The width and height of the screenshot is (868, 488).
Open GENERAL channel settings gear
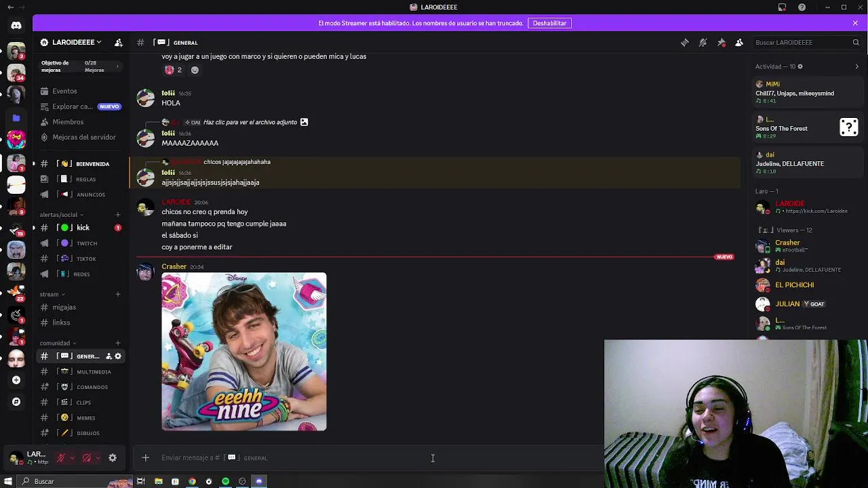pyautogui.click(x=118, y=356)
